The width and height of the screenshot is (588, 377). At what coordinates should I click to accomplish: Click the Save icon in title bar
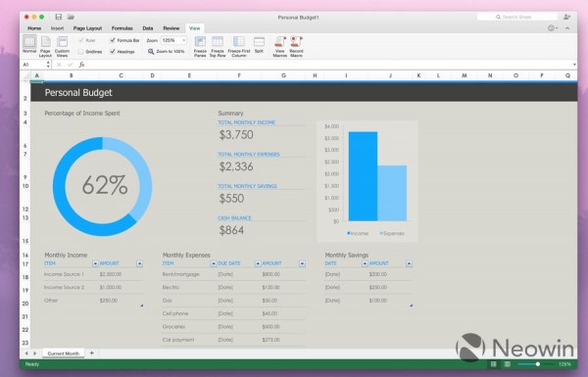point(58,17)
